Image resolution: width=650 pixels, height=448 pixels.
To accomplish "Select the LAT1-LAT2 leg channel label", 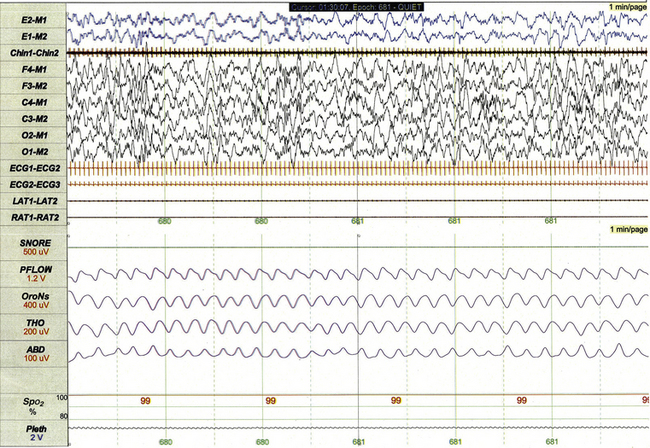I will pos(33,201).
